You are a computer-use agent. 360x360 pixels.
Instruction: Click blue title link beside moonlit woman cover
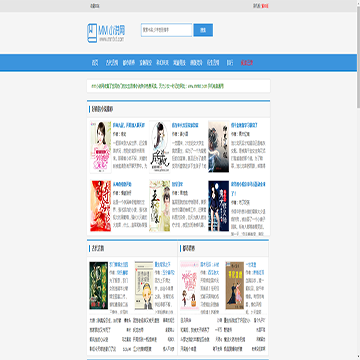tap(249, 188)
